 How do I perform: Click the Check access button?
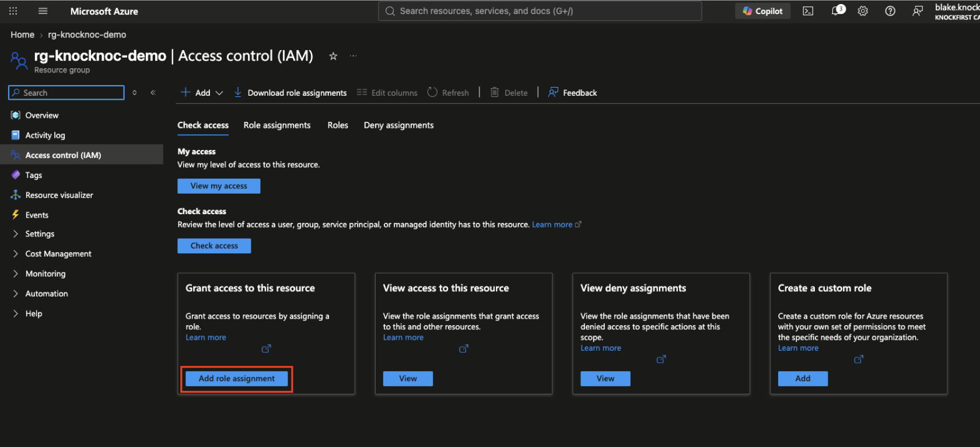coord(214,246)
